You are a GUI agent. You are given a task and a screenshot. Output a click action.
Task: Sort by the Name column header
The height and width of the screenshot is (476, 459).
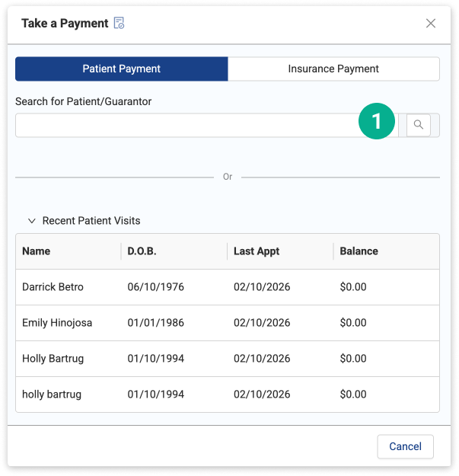point(37,251)
